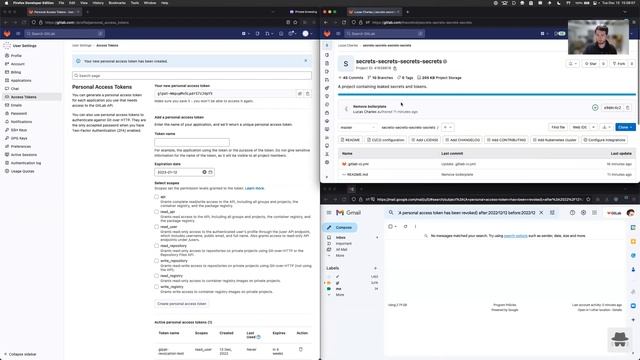Toggle Gmail main menu hamburger

(329, 213)
